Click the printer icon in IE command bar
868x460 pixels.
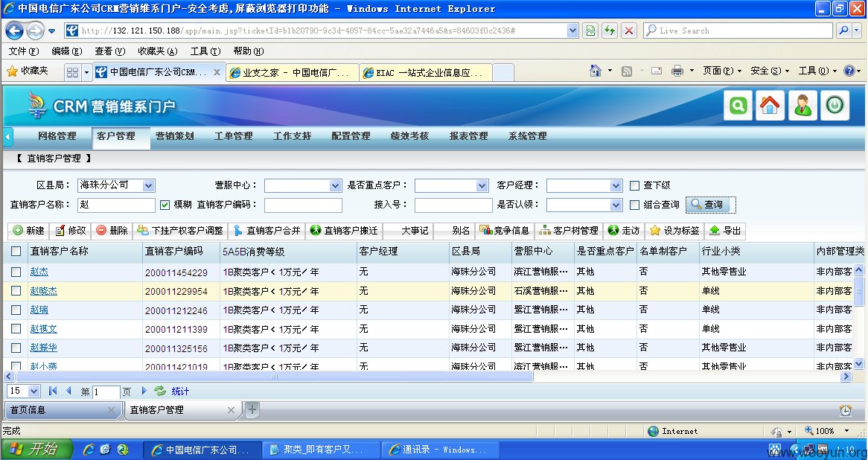677,70
